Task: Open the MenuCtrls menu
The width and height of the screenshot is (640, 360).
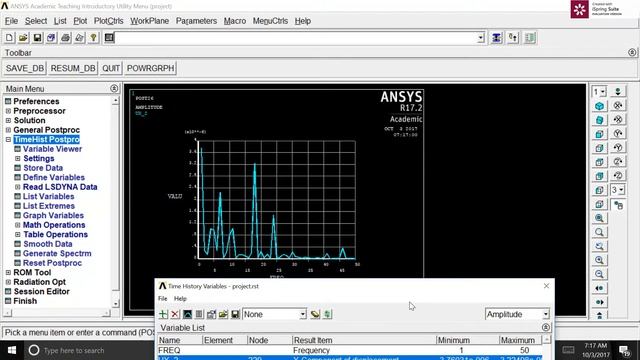Action: pyautogui.click(x=270, y=21)
